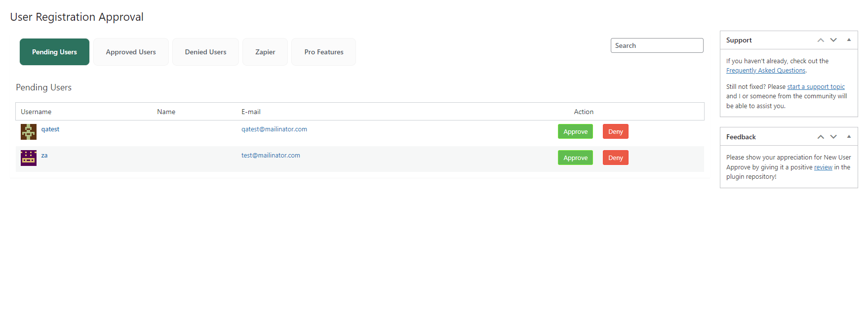Move Feedback panel up
This screenshot has height=321, width=868.
click(821, 137)
